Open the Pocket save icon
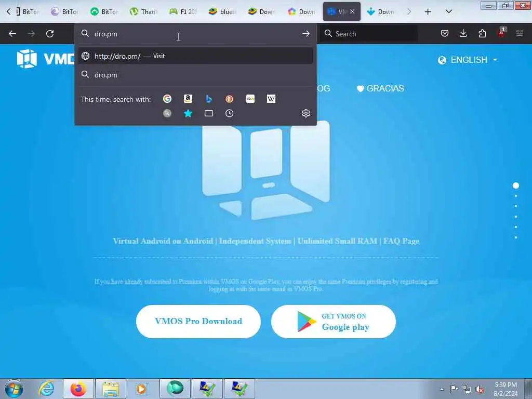 (445, 33)
